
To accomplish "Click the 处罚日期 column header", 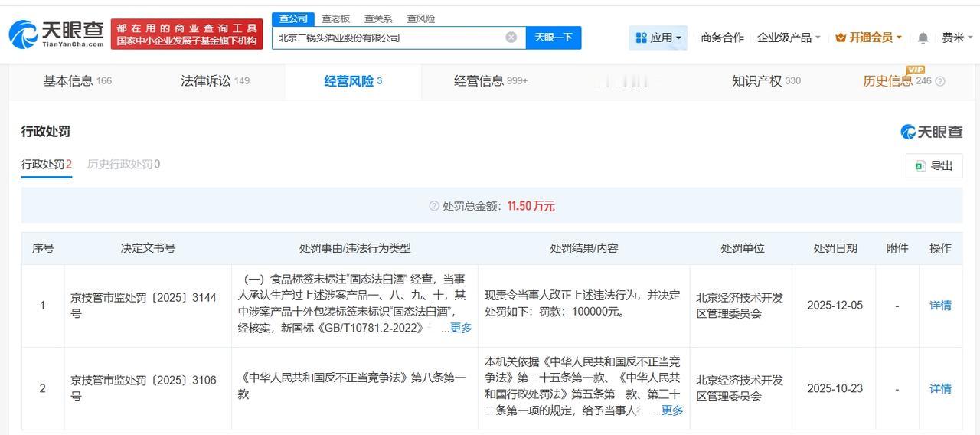I will pos(835,249).
